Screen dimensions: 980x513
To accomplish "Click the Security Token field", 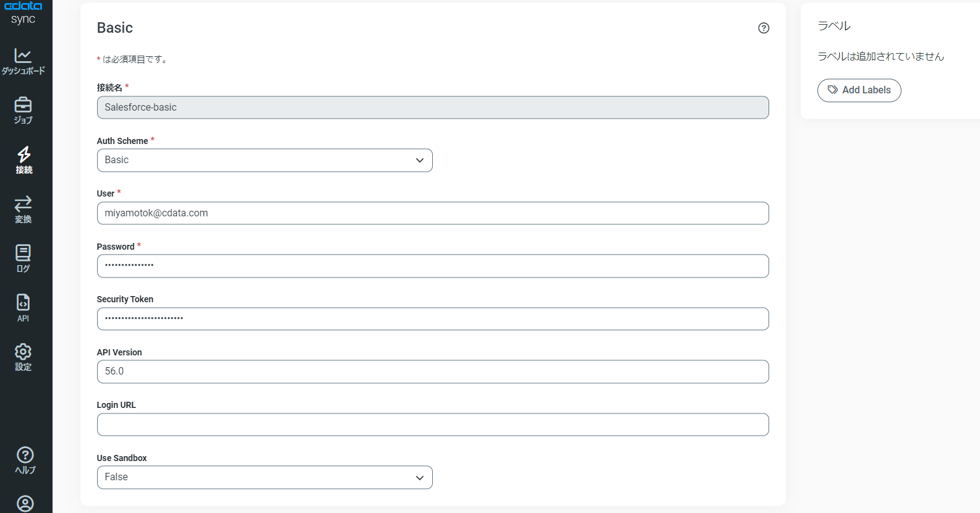I will (433, 319).
